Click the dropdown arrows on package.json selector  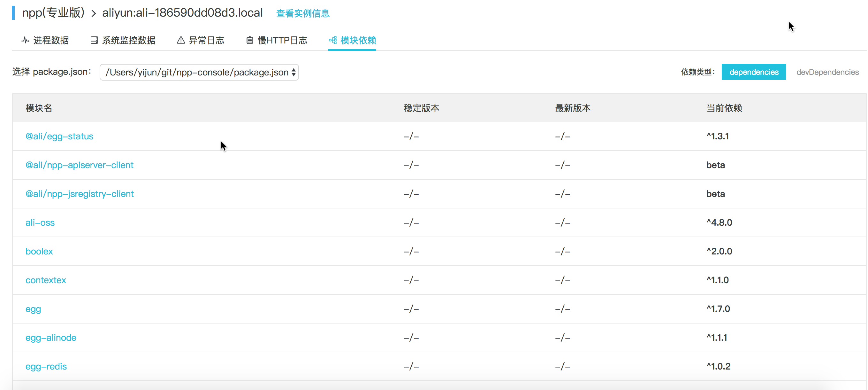pos(293,72)
